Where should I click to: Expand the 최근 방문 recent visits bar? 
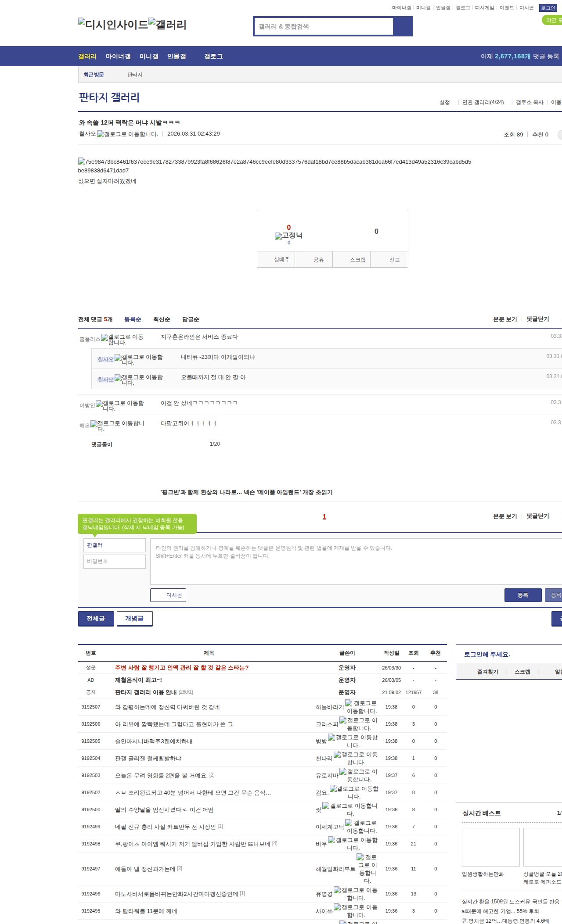coord(94,75)
